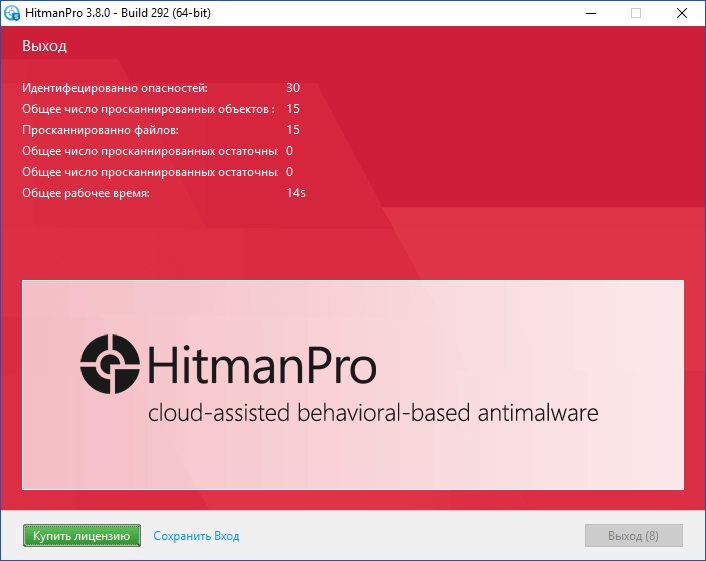Click the Выход heading text
This screenshot has width=706, height=561.
pos(45,46)
